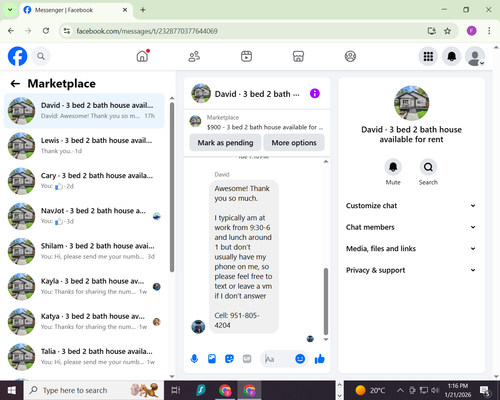The width and height of the screenshot is (500, 400).
Task: Click the house thumbnail in right panel
Action: point(411,103)
